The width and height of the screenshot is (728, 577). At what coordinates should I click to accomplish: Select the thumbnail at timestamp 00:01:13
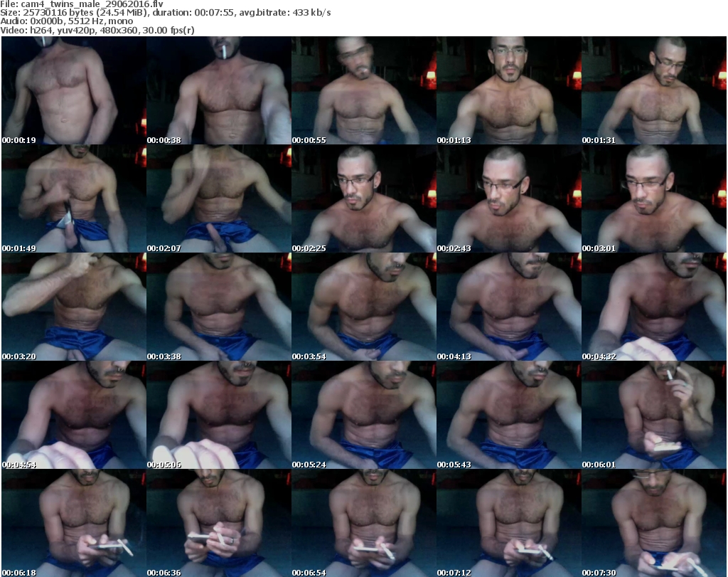click(509, 90)
